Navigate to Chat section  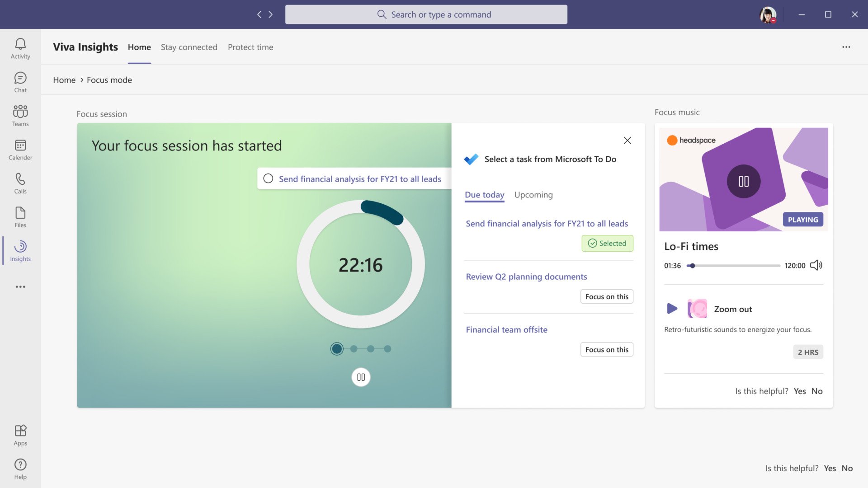click(20, 82)
